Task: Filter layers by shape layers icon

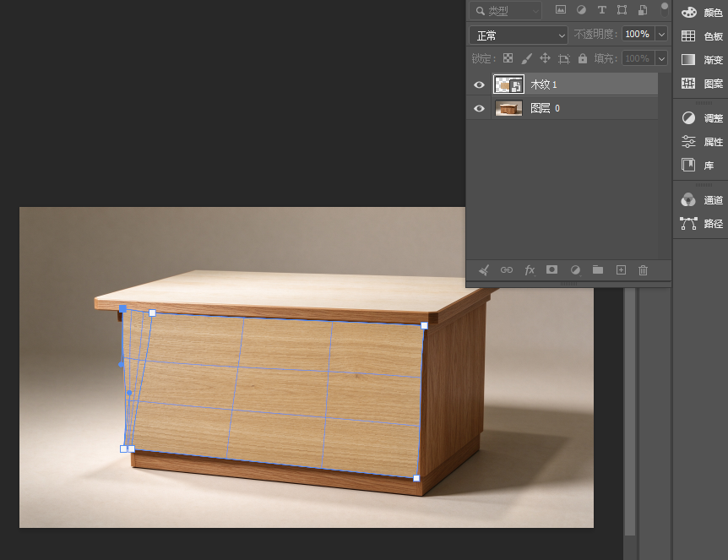Action: [622, 10]
